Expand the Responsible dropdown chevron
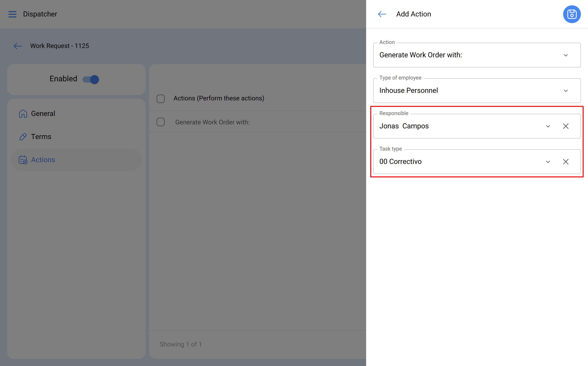 point(548,126)
